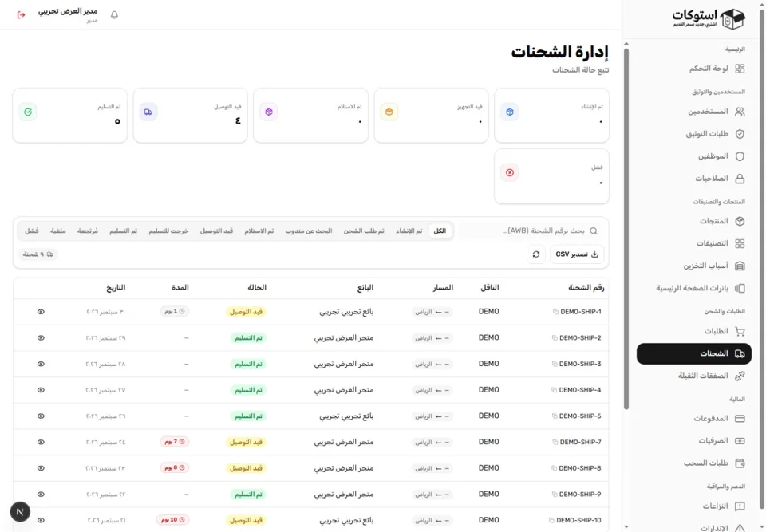Click the الصرفيات icon
The height and width of the screenshot is (532, 766).
pos(740,440)
